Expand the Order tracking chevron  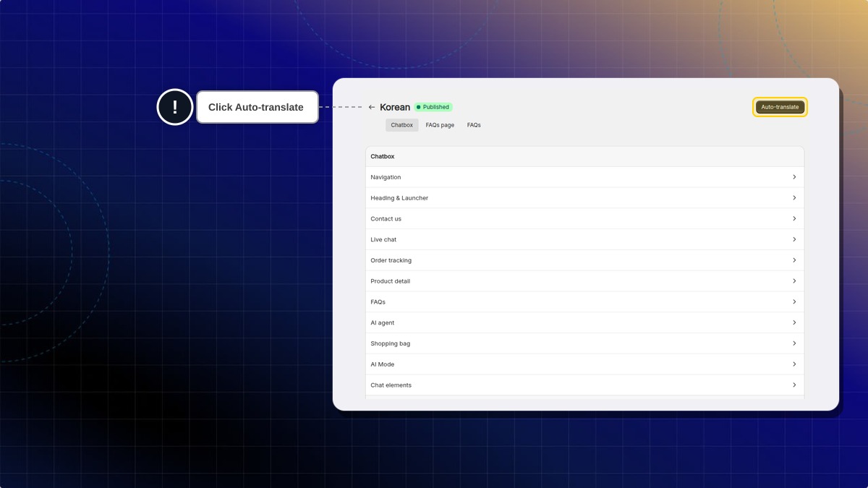click(x=794, y=260)
